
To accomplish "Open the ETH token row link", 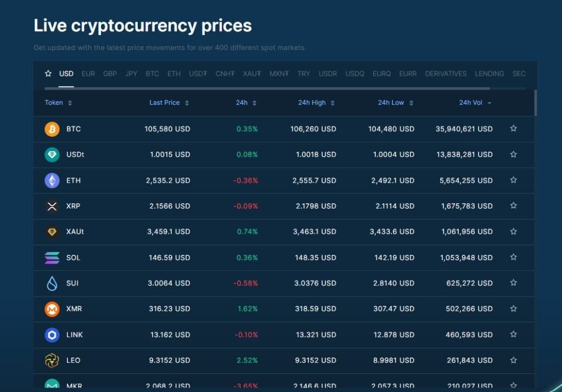I will pos(74,181).
